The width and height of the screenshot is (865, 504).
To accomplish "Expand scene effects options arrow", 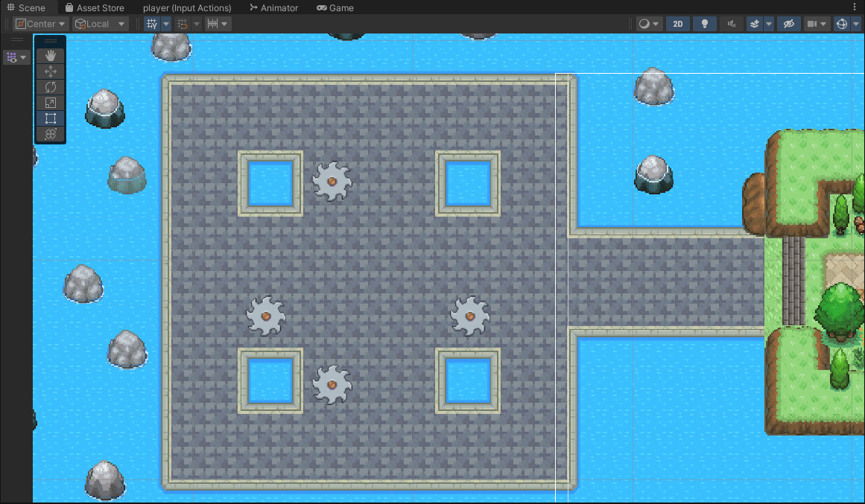I will (768, 24).
